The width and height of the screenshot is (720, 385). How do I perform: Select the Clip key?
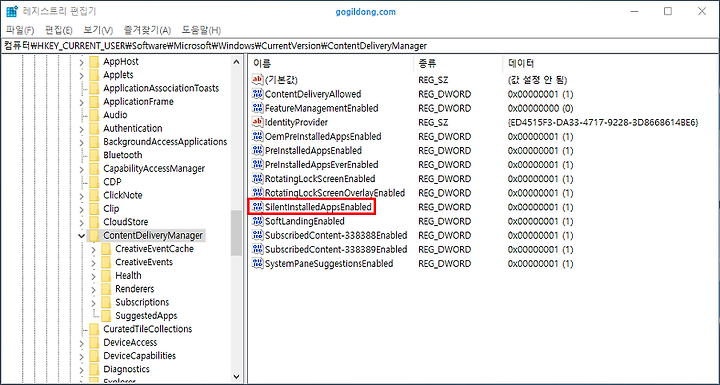[111, 209]
